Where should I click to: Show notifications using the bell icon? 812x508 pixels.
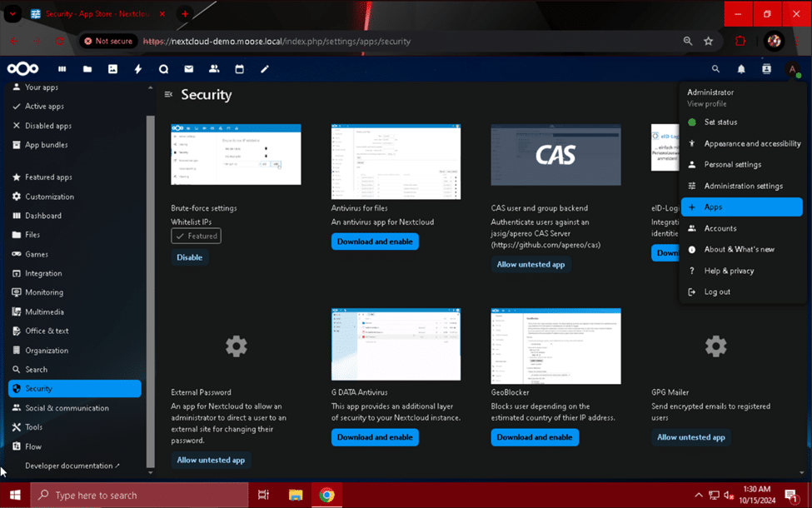[741, 69]
